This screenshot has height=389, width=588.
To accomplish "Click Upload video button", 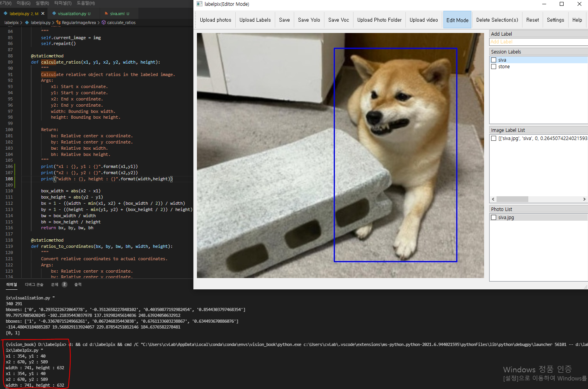I will (424, 20).
